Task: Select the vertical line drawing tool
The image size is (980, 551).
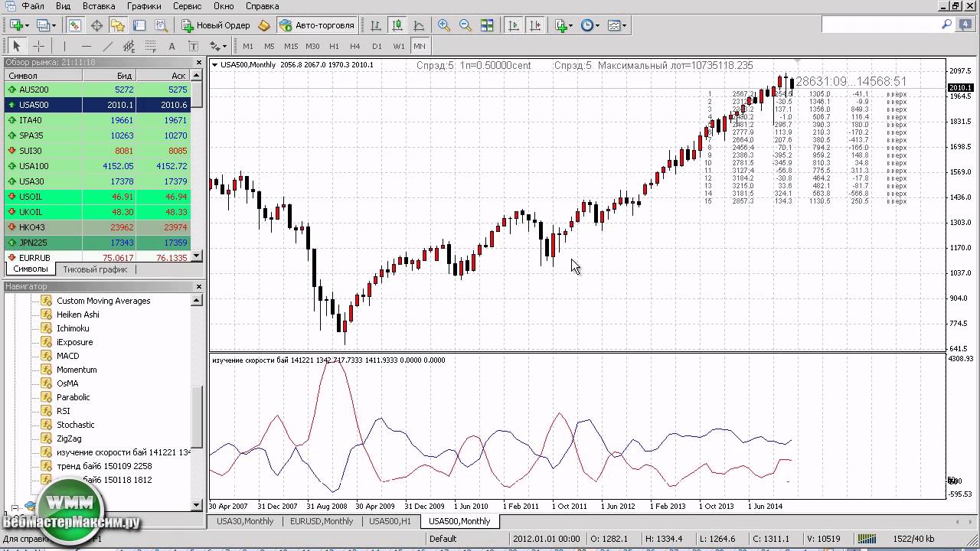Action: tap(65, 46)
